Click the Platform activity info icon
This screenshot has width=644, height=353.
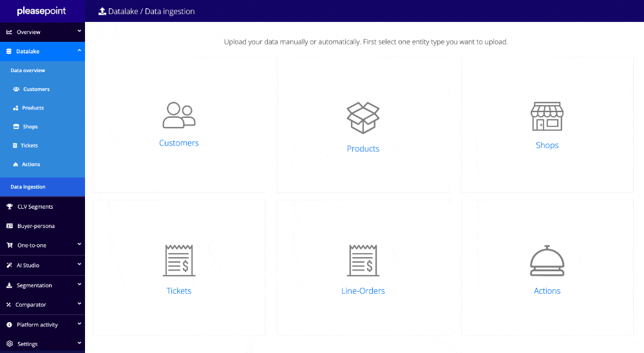coord(9,325)
